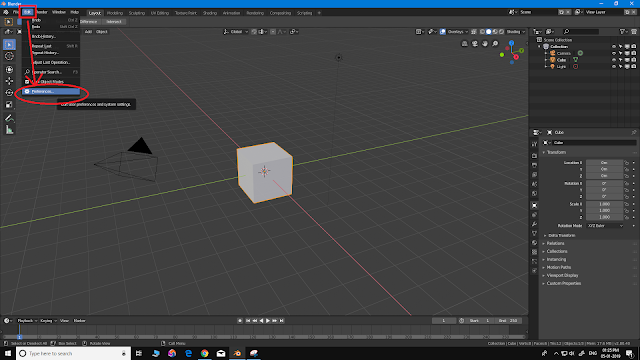The image size is (640, 360).
Task: Select the Cursor tool in left toolbar
Action: 9,56
